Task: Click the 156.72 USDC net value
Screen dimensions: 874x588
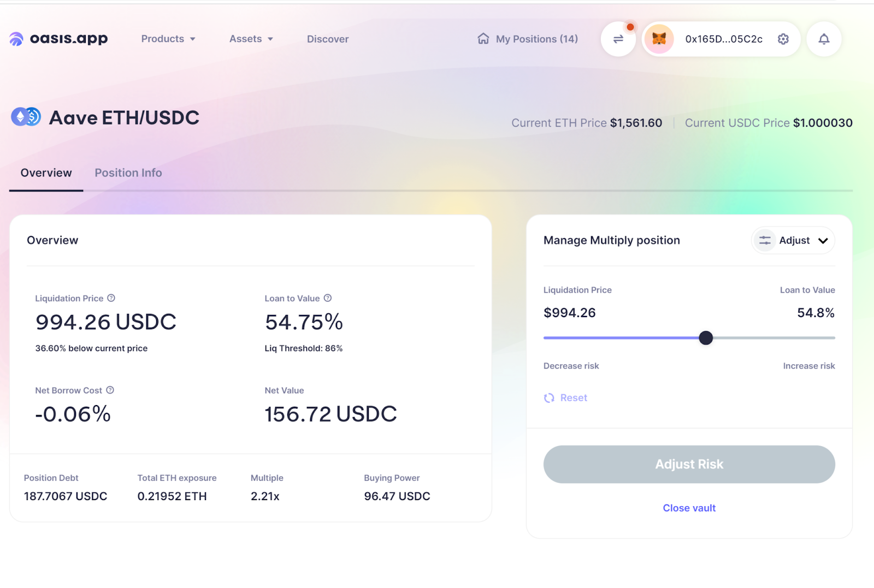Action: click(330, 414)
